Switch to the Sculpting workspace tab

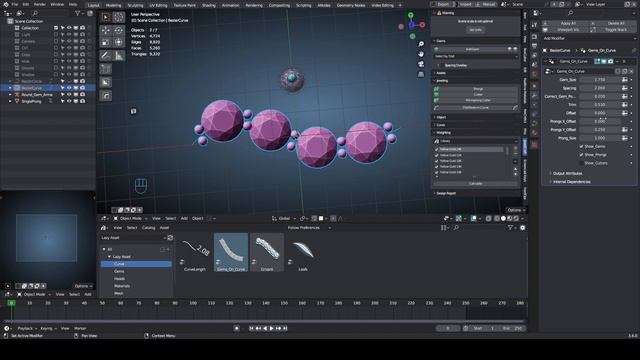pyautogui.click(x=135, y=5)
